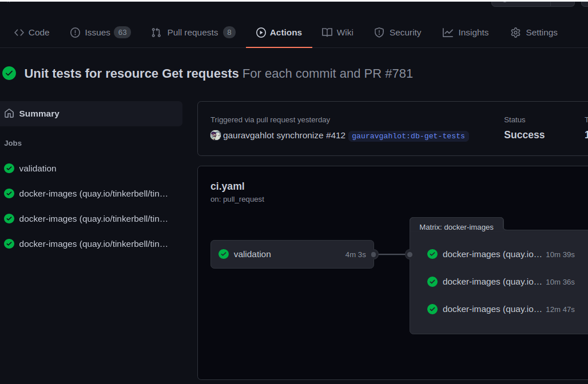View the Insights tab
This screenshot has height=384, width=588.
pos(466,33)
